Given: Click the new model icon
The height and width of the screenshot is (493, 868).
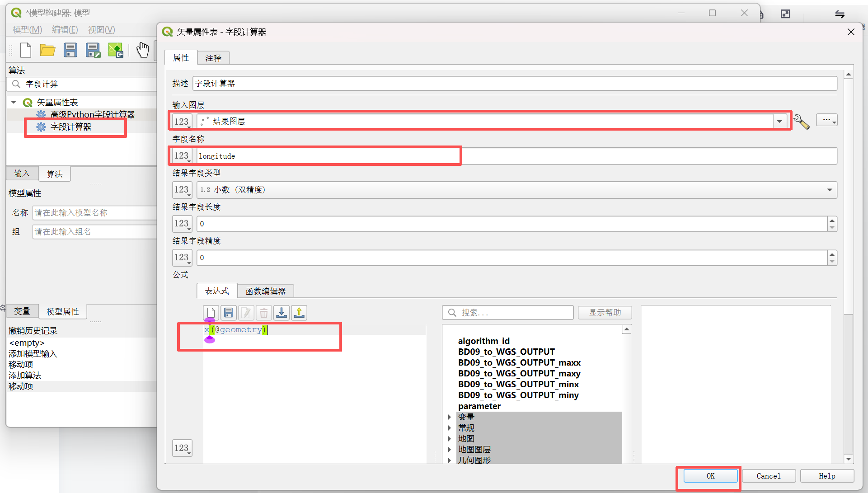Looking at the screenshot, I should point(26,50).
